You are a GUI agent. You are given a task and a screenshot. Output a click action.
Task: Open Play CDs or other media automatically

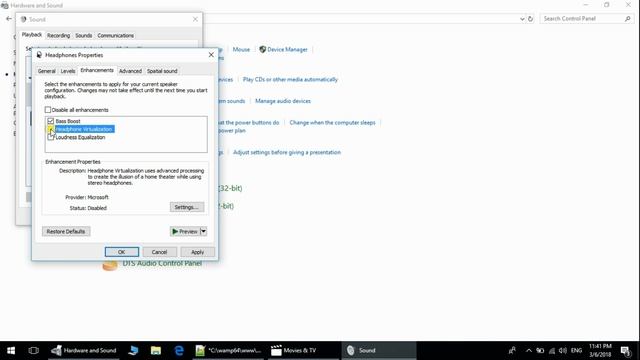[290, 80]
